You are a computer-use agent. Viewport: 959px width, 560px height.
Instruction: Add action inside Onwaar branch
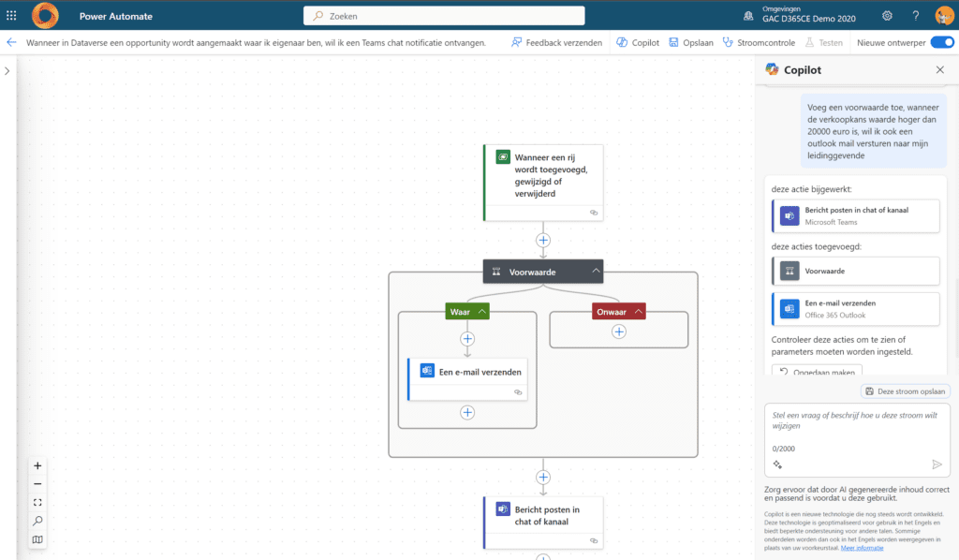[619, 332]
